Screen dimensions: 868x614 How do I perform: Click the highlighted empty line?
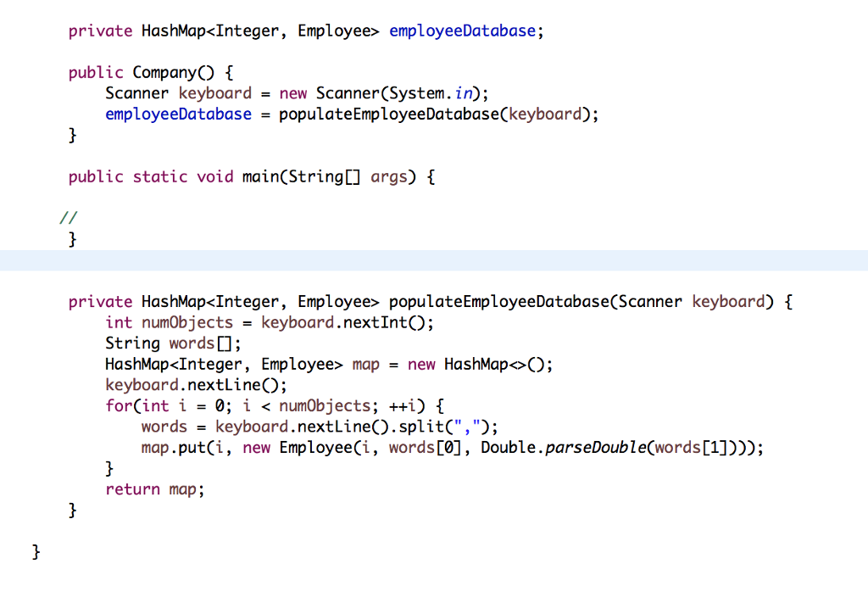click(434, 260)
